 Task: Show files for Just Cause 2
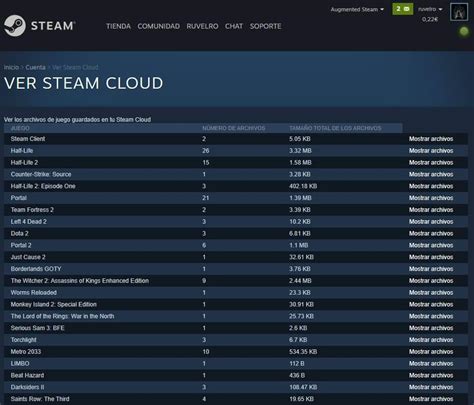click(x=431, y=257)
